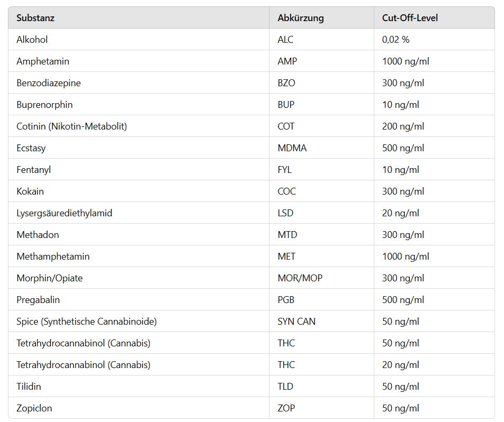Select the Buprenorphin substance cell
The width and height of the screenshot is (504, 422).
[44, 105]
